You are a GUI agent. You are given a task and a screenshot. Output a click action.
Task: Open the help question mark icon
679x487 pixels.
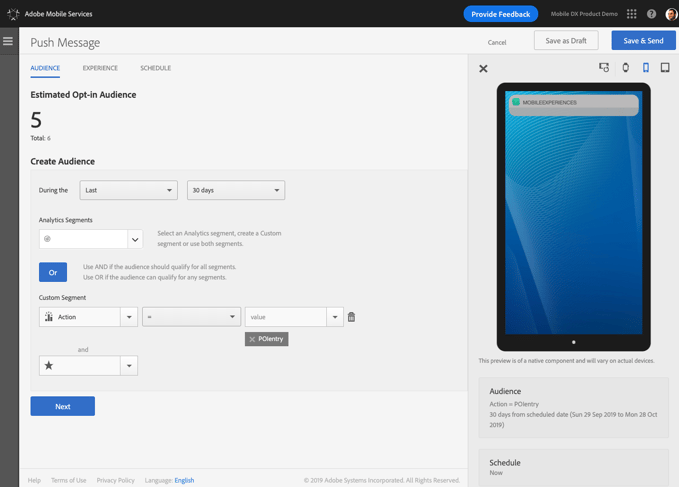click(x=651, y=14)
